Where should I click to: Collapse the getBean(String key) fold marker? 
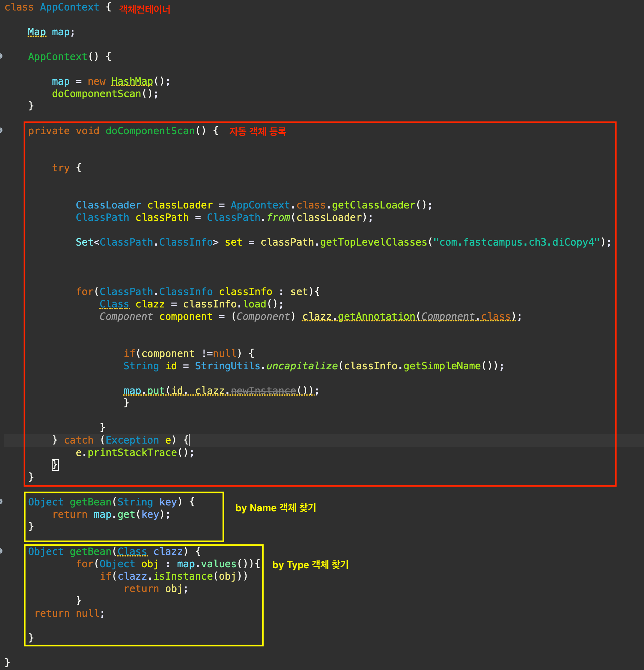pos(1,501)
